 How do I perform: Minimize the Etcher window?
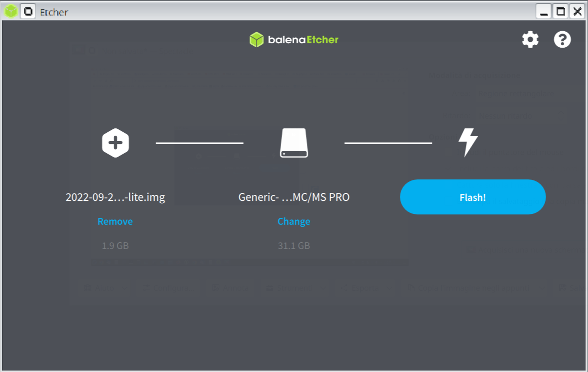click(x=544, y=11)
